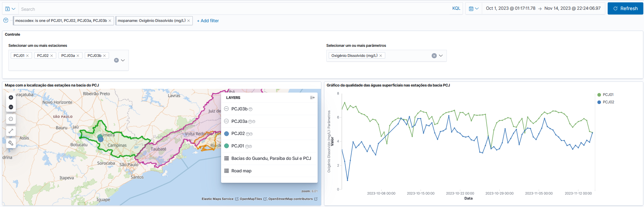Clear all selected stations in control
The height and width of the screenshot is (207, 644).
pyautogui.click(x=116, y=60)
